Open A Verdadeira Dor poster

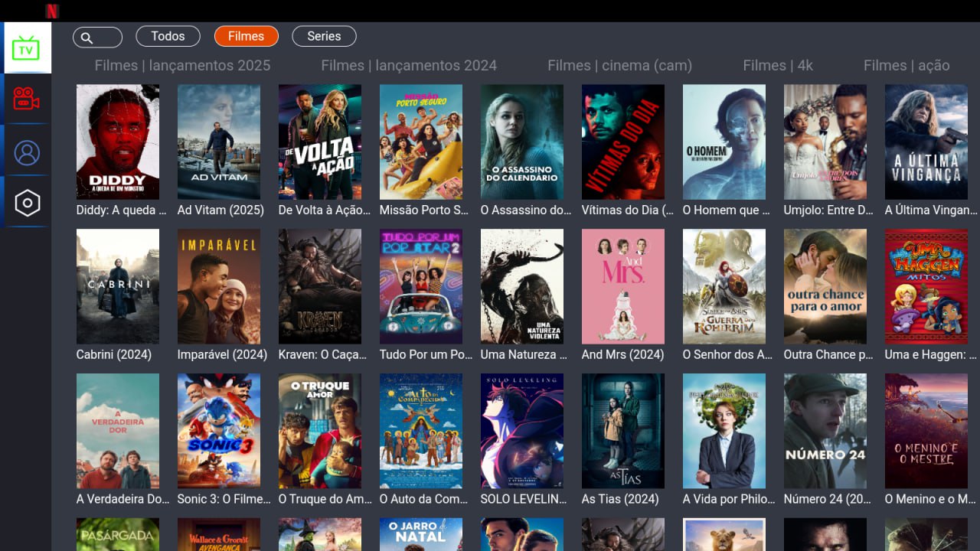[118, 431]
